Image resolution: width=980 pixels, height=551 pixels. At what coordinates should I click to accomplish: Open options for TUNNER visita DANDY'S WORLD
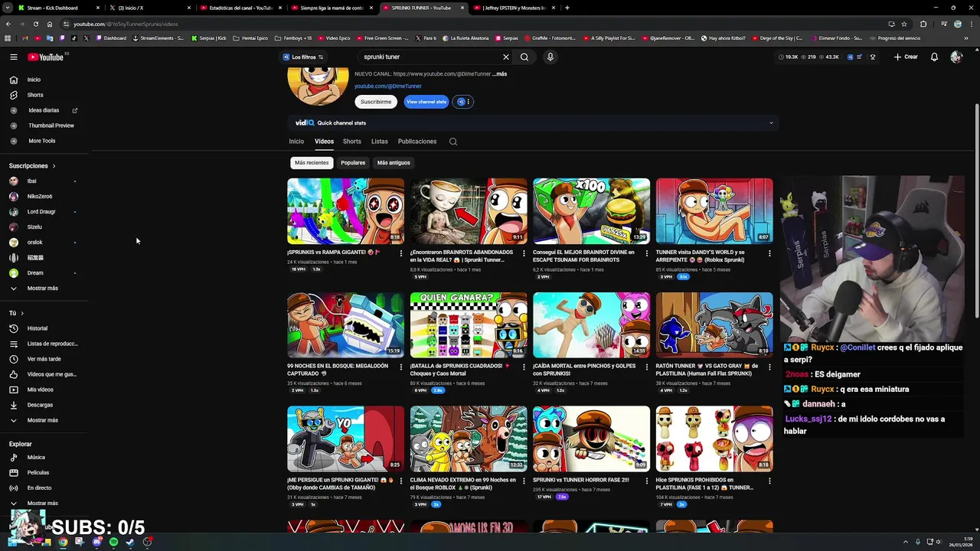(x=769, y=253)
